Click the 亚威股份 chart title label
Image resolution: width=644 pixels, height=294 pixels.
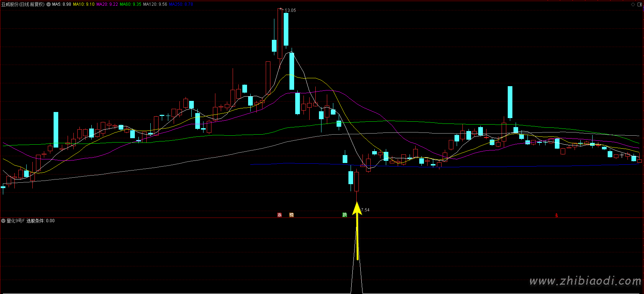click(23, 4)
